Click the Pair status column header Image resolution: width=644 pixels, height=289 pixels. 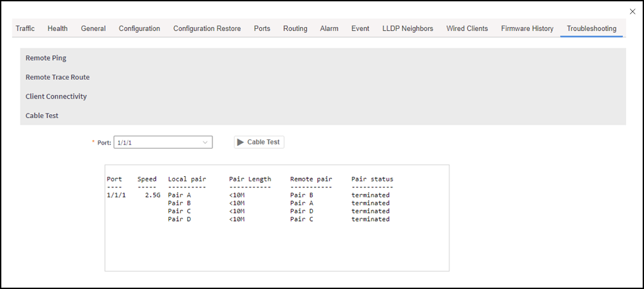[x=373, y=179]
